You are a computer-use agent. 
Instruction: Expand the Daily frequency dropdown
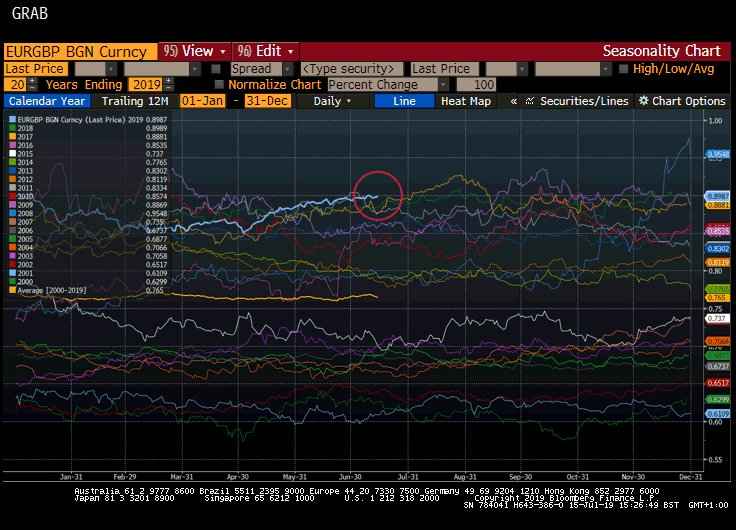(x=333, y=101)
